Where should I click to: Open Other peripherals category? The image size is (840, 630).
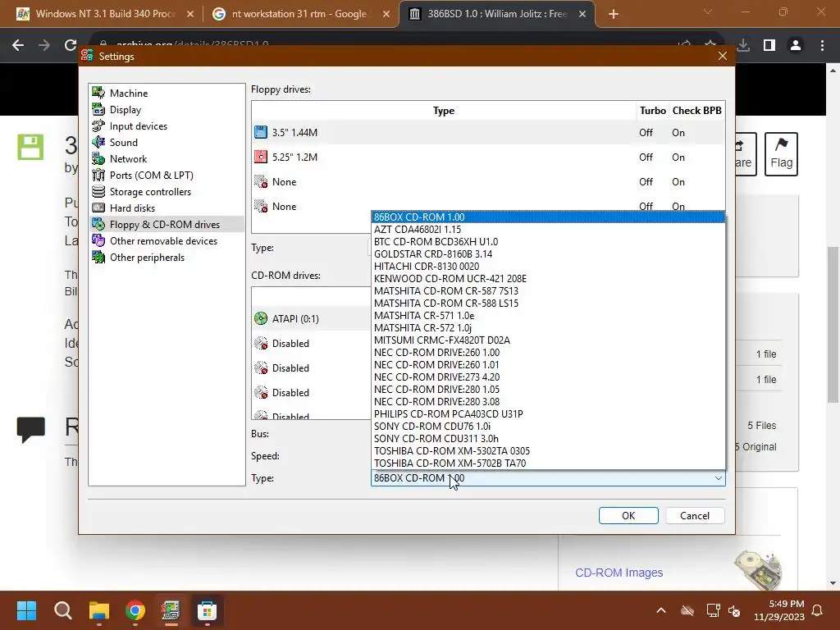(167, 257)
